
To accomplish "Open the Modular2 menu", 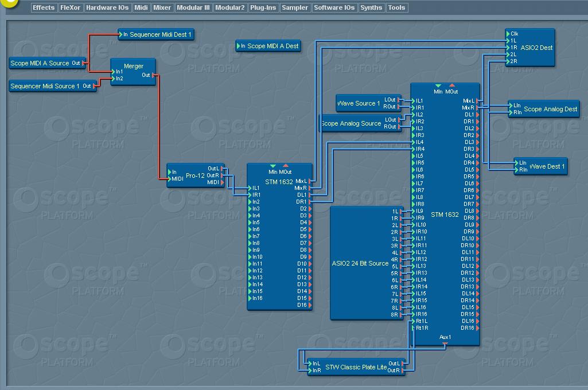I will click(230, 7).
